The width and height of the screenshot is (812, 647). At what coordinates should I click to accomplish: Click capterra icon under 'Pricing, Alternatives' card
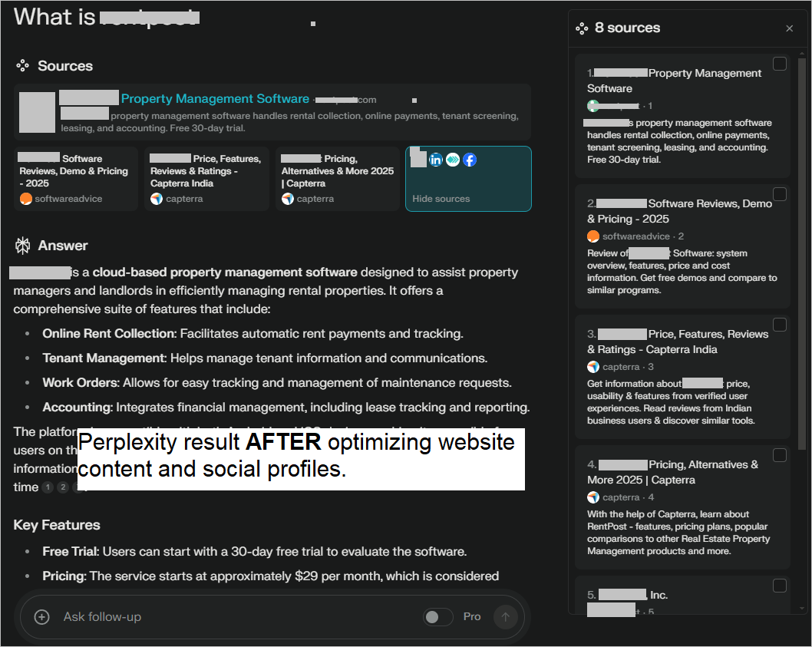click(x=287, y=199)
